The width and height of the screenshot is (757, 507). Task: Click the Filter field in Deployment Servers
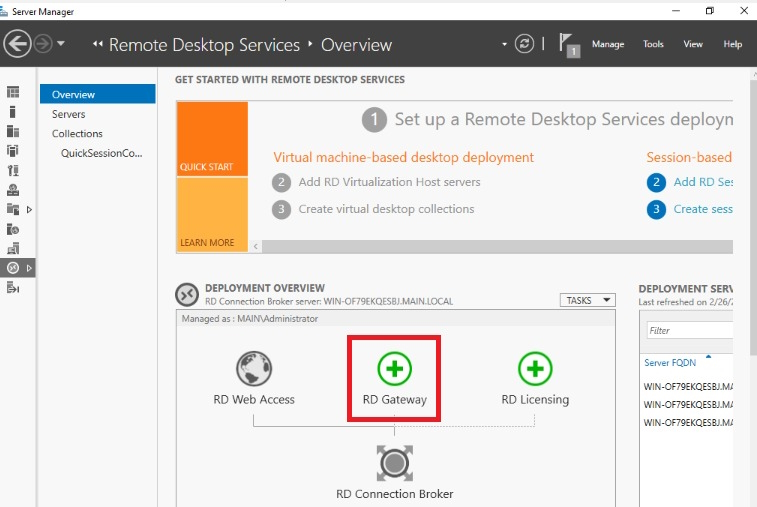point(690,330)
